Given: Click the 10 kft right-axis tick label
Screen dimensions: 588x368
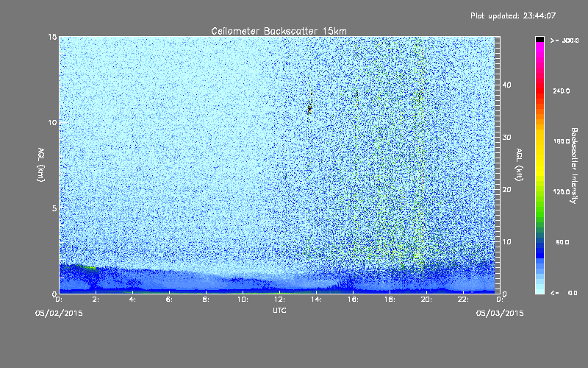Looking at the screenshot, I should coord(506,242).
